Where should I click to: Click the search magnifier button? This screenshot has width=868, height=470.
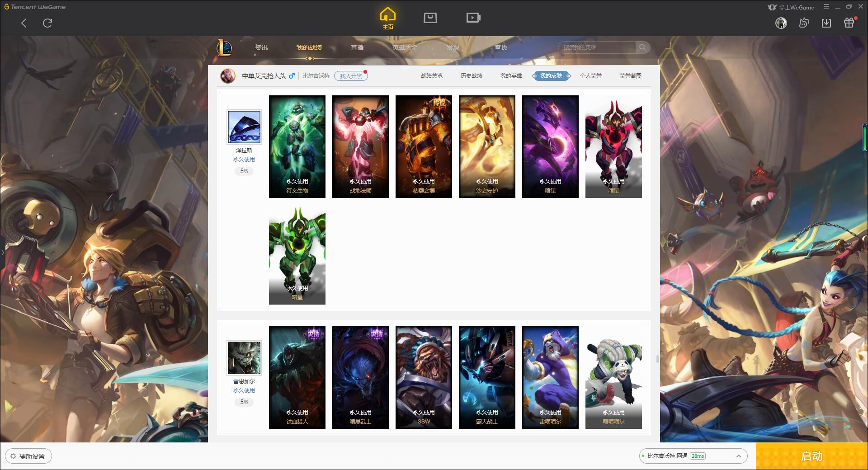tap(642, 47)
